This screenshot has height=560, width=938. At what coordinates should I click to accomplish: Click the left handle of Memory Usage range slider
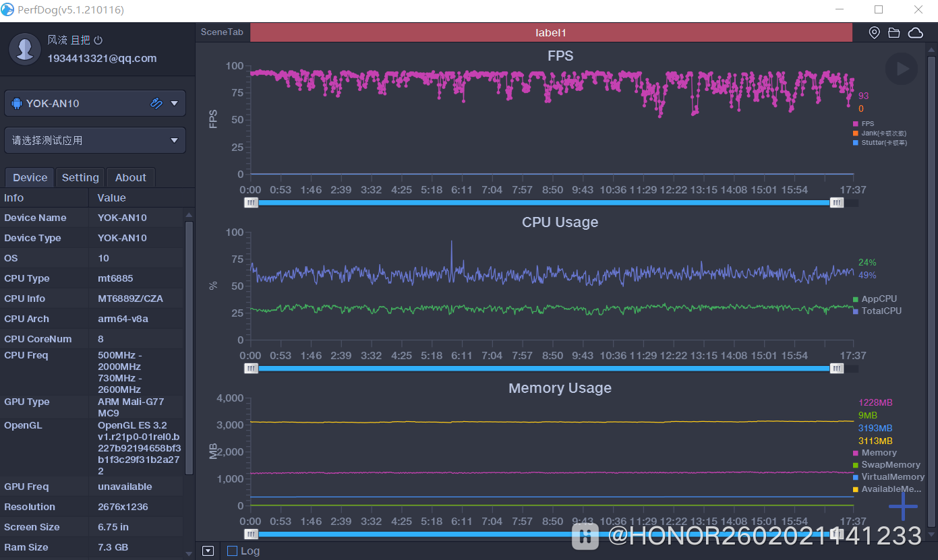tap(251, 534)
